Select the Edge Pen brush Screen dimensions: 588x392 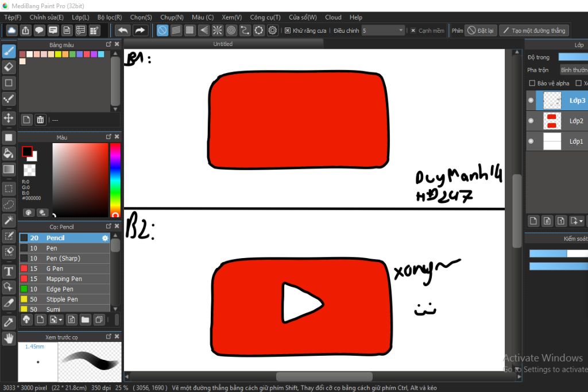point(64,289)
